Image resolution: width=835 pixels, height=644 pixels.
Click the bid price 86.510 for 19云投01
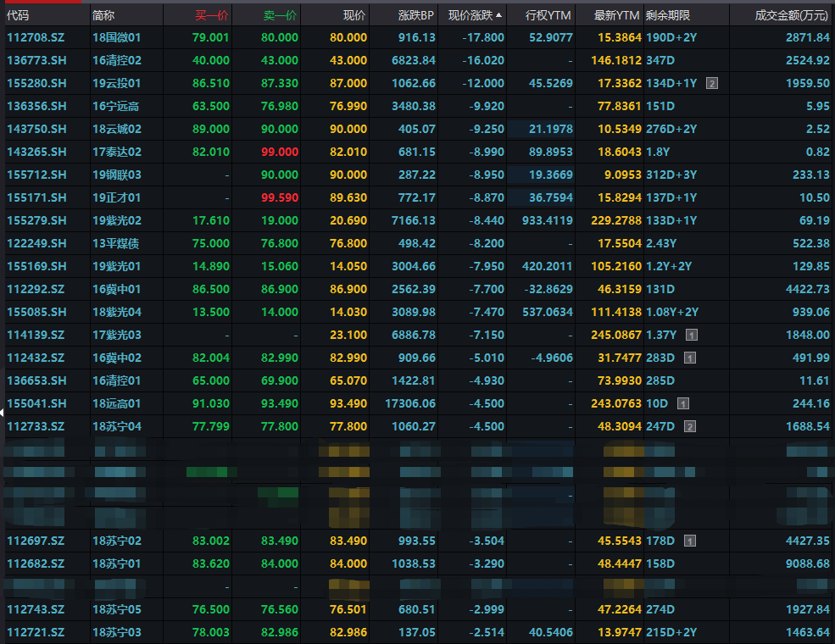click(211, 84)
